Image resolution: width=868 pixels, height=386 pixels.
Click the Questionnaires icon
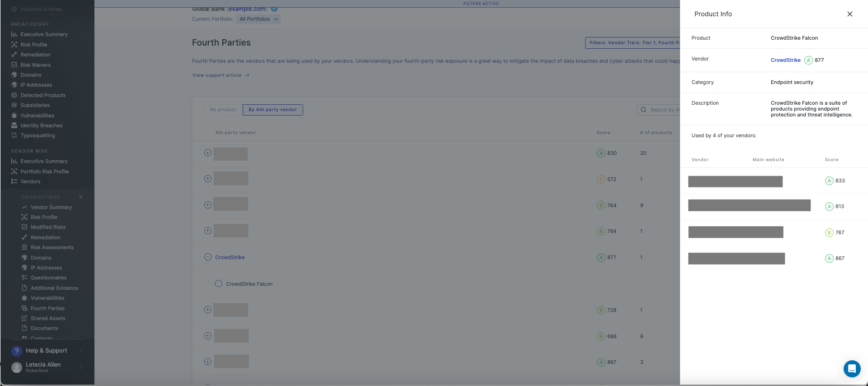click(24, 278)
